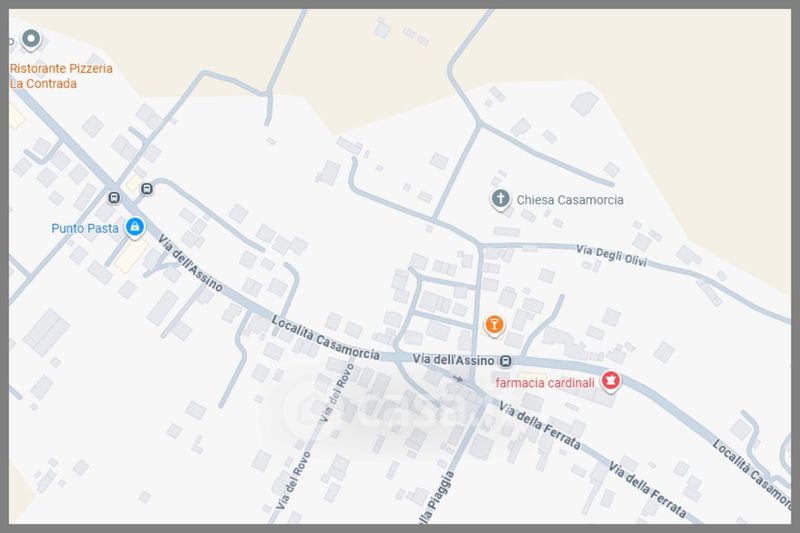Click the Punto Pasta text label

(x=85, y=228)
